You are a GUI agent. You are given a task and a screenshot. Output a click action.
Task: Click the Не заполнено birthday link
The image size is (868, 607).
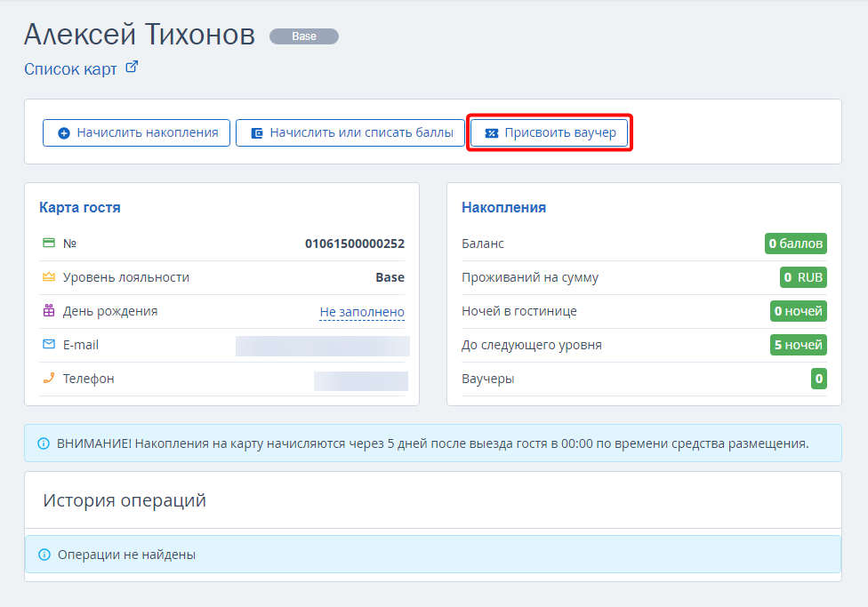pyautogui.click(x=362, y=312)
